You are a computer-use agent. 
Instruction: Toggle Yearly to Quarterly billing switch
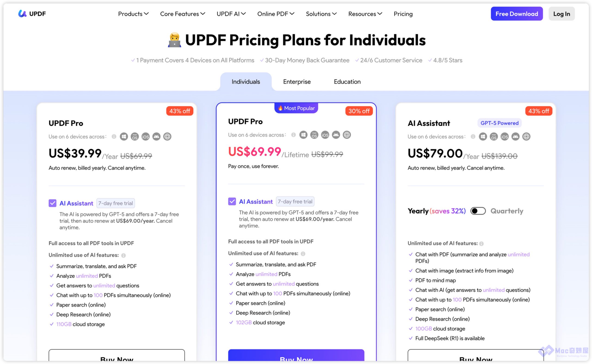[478, 211]
